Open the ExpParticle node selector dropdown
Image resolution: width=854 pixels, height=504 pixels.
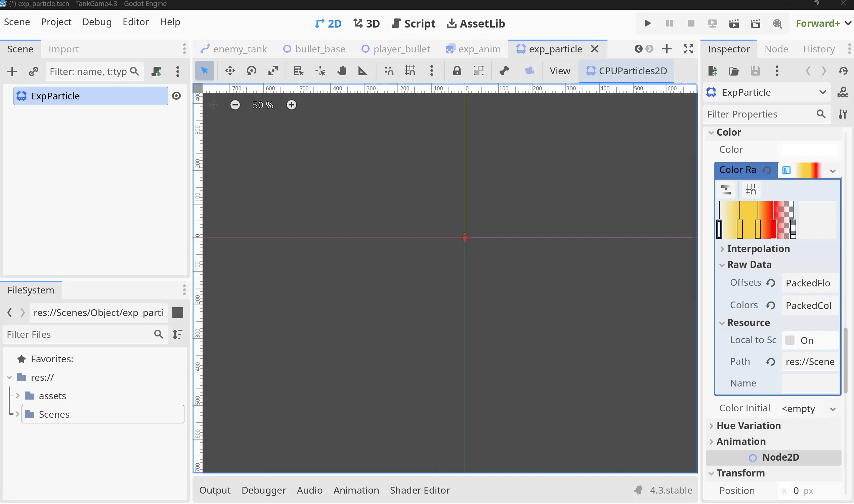(767, 92)
